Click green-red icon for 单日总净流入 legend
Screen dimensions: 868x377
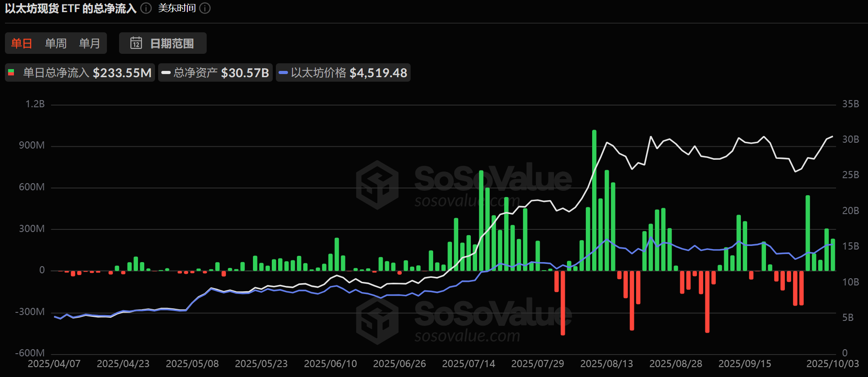11,73
